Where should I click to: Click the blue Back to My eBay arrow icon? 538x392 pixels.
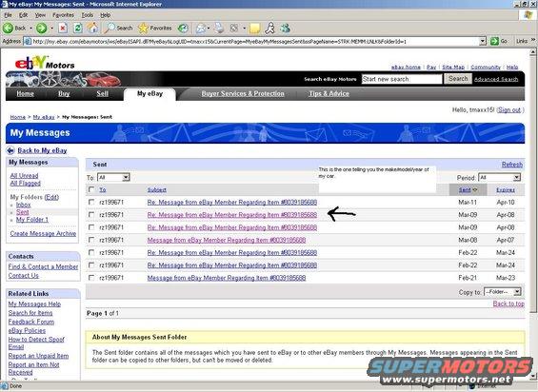coord(10,150)
